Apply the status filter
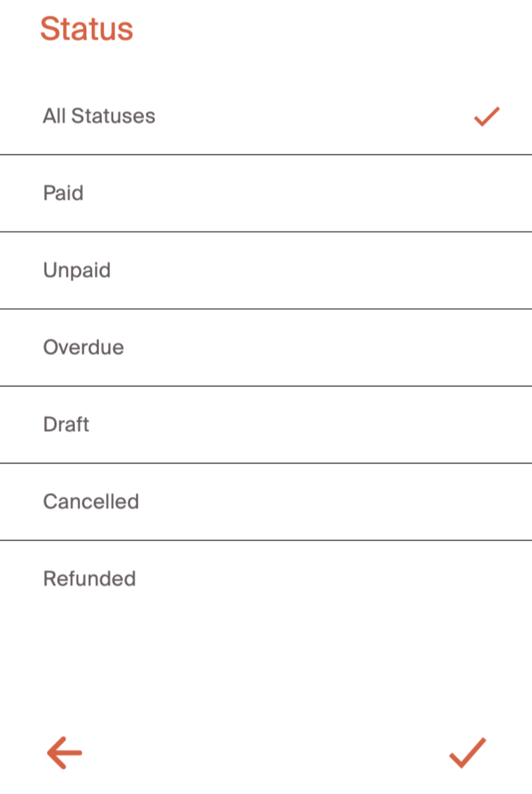The width and height of the screenshot is (532, 794). (467, 753)
